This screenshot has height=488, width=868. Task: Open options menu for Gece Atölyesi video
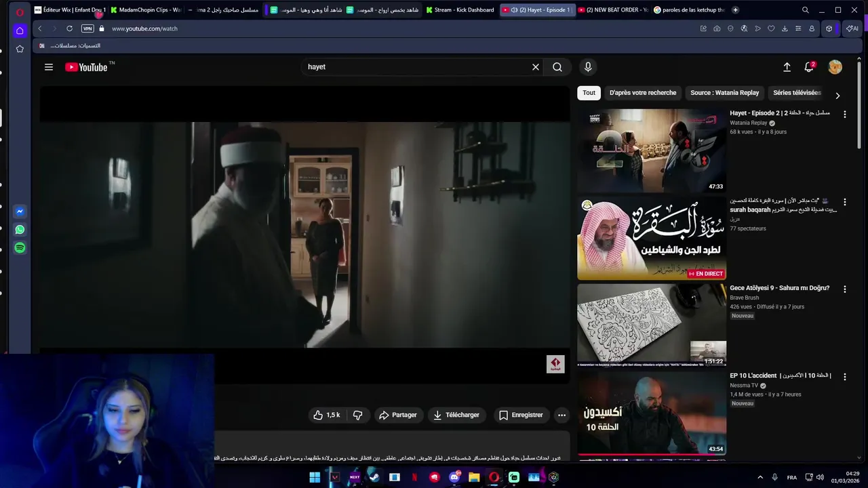845,289
